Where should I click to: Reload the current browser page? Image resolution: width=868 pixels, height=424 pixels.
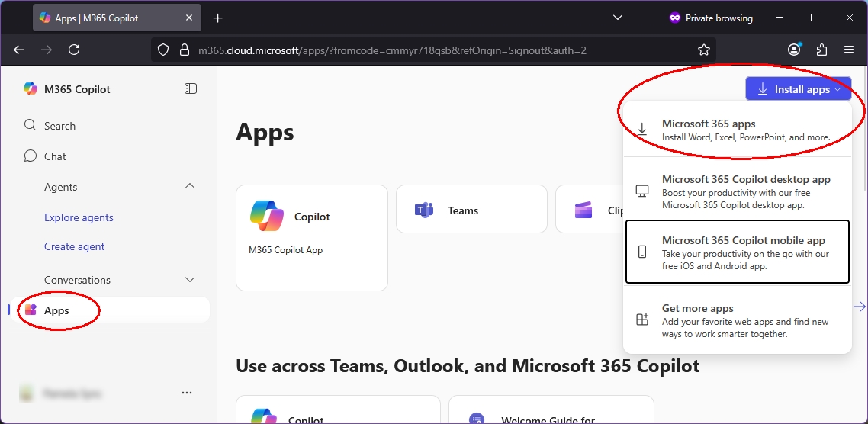point(74,50)
